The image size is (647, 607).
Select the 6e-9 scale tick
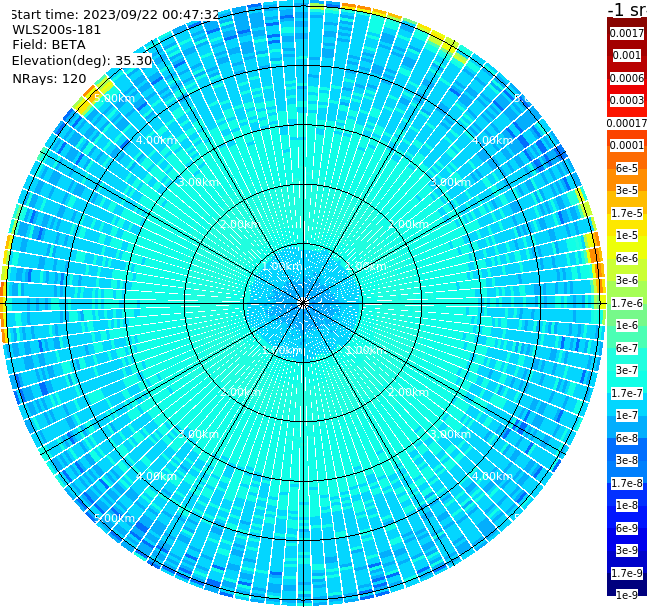coord(627,528)
